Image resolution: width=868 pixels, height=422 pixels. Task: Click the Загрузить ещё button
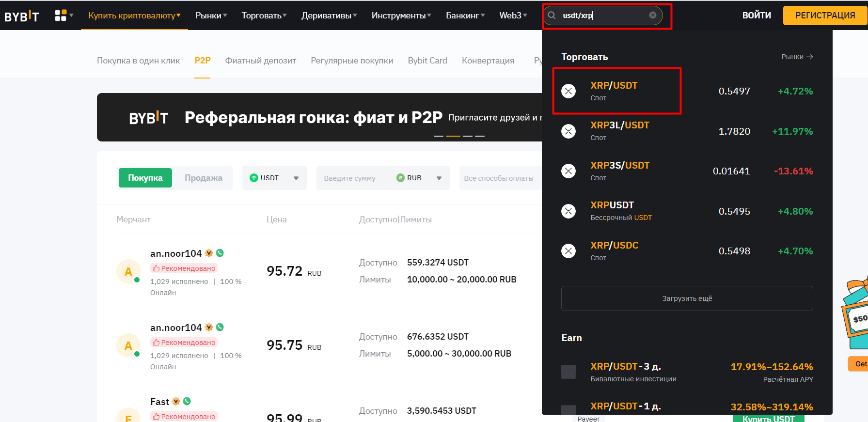click(x=687, y=298)
